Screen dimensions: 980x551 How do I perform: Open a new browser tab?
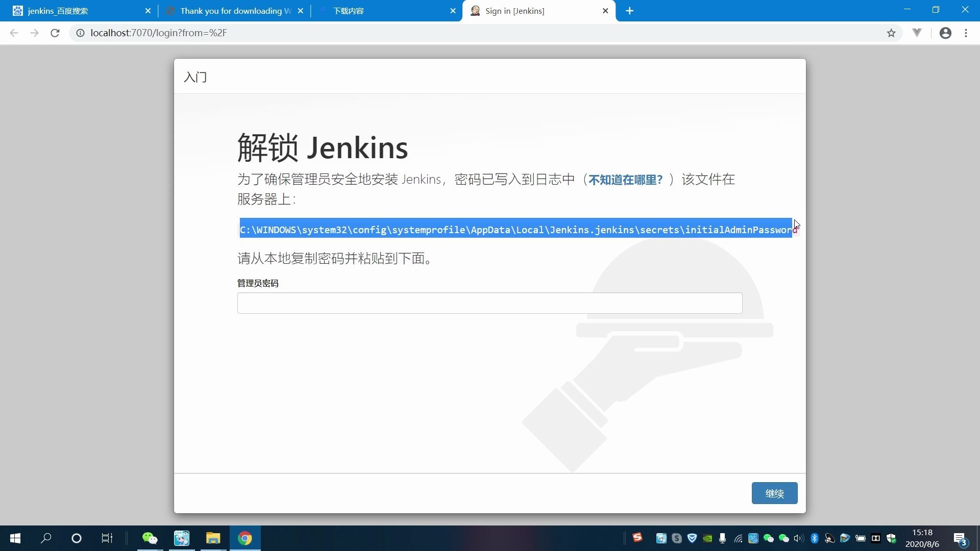(x=629, y=11)
